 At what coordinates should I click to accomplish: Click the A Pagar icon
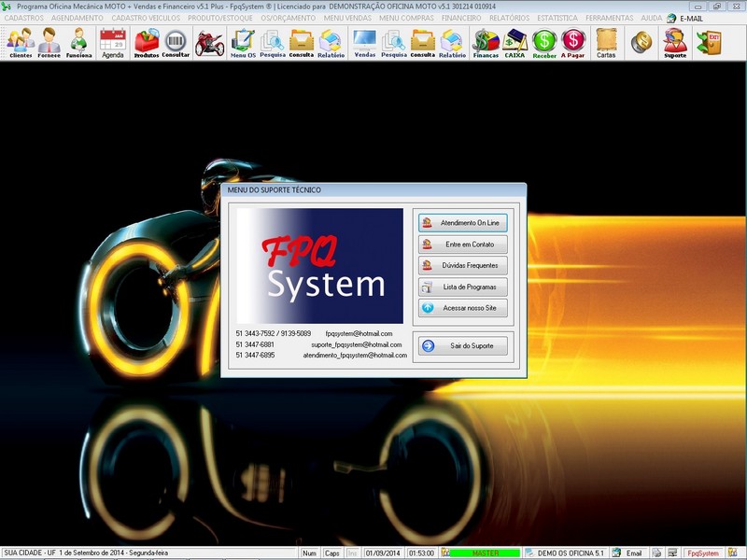pyautogui.click(x=573, y=42)
